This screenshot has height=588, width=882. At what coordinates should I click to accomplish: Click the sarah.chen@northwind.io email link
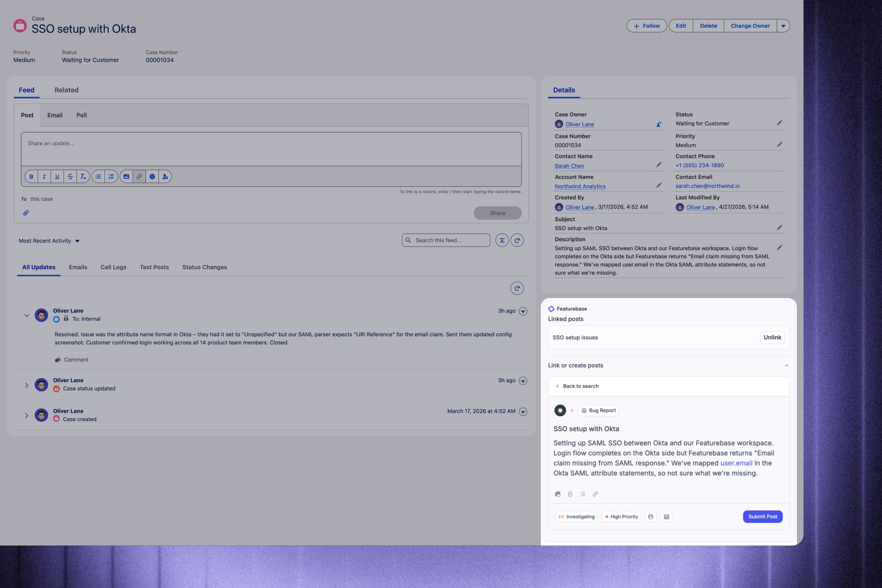click(x=707, y=186)
